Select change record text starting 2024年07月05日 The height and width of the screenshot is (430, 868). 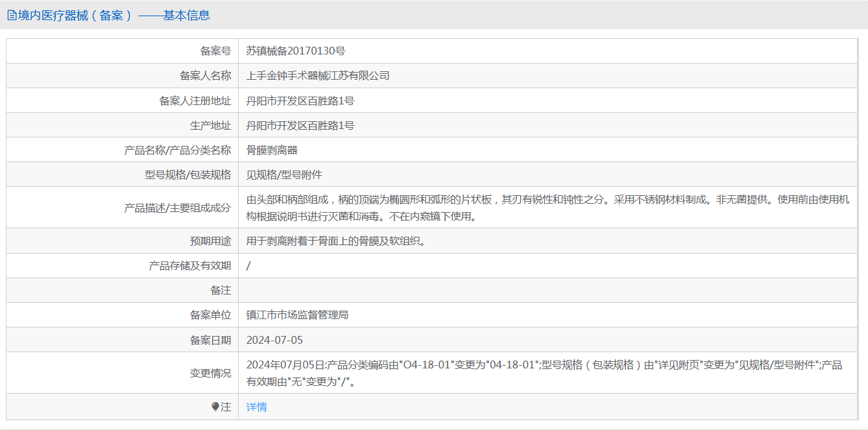tap(544, 373)
